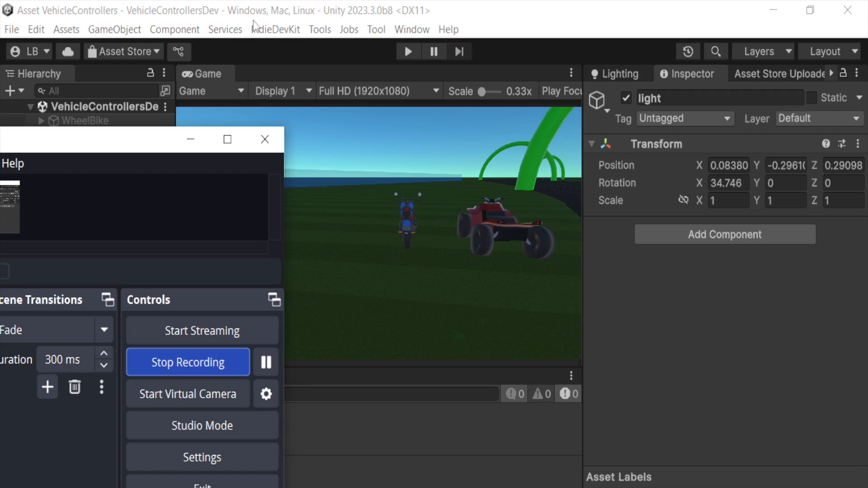Lock the Hierarchy panel
The width and height of the screenshot is (868, 488).
[151, 73]
